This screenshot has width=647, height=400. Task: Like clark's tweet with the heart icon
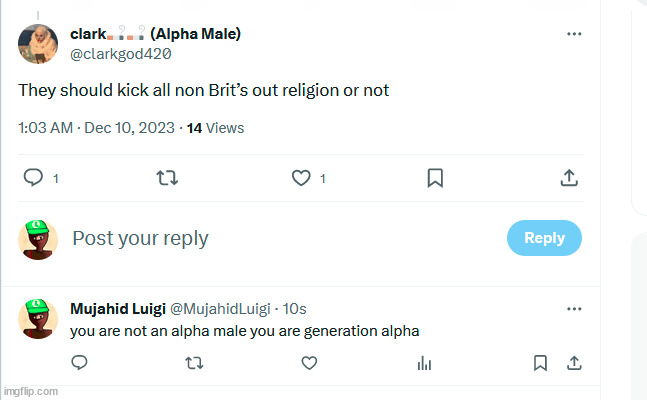coord(301,178)
